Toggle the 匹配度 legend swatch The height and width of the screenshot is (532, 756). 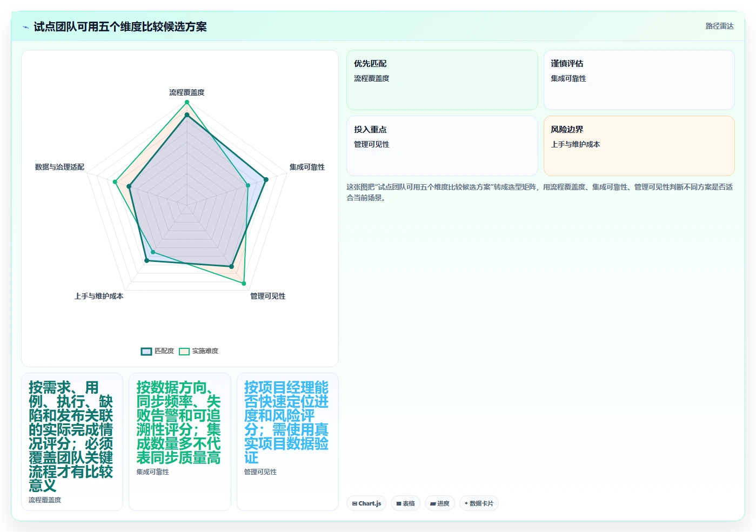point(146,351)
